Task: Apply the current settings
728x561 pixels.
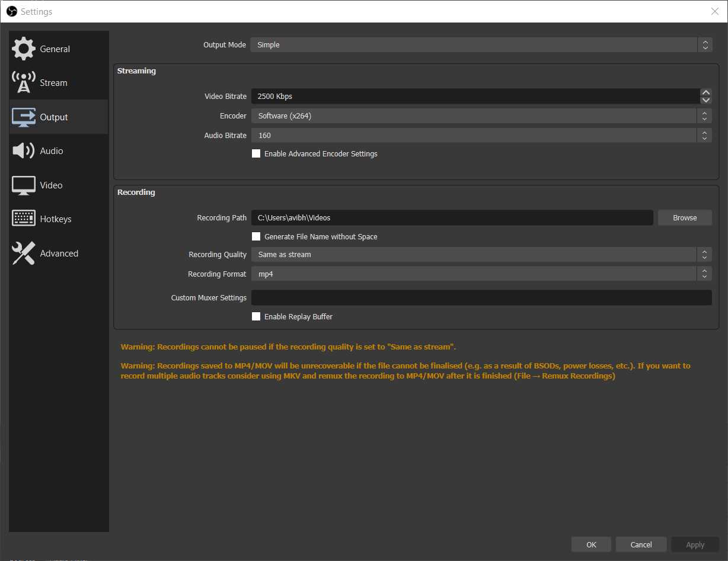Action: (x=695, y=544)
